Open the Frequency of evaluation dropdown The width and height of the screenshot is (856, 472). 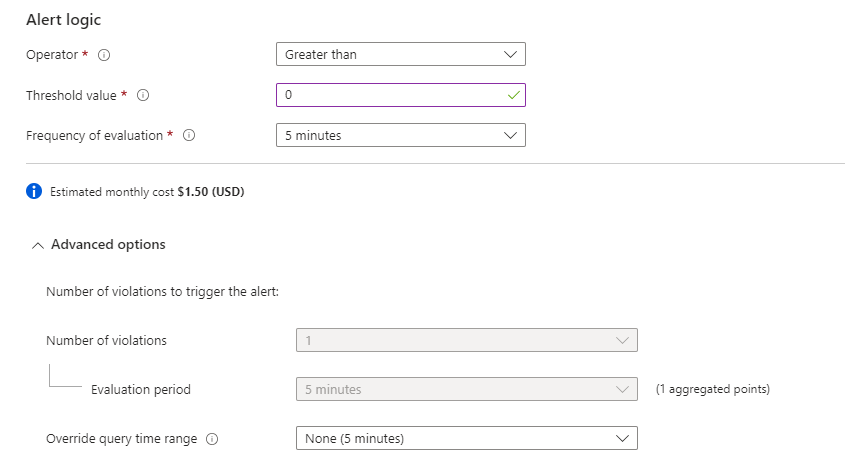[400, 135]
